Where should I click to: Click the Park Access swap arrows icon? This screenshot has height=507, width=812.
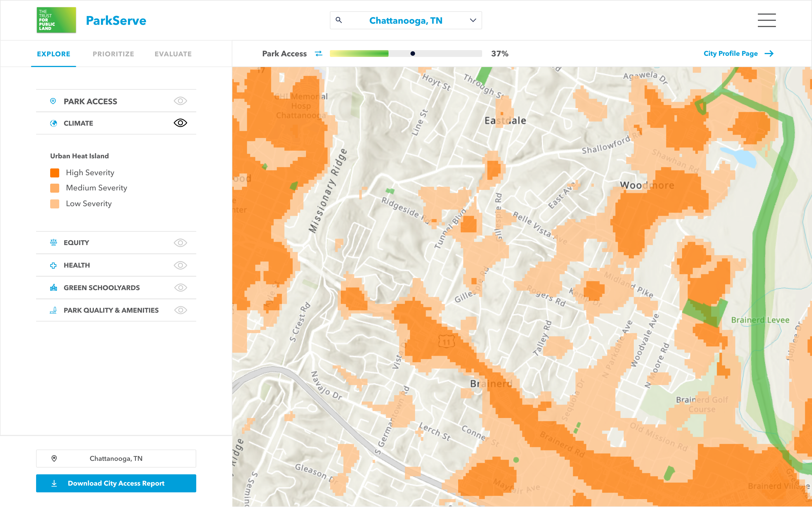tap(318, 54)
